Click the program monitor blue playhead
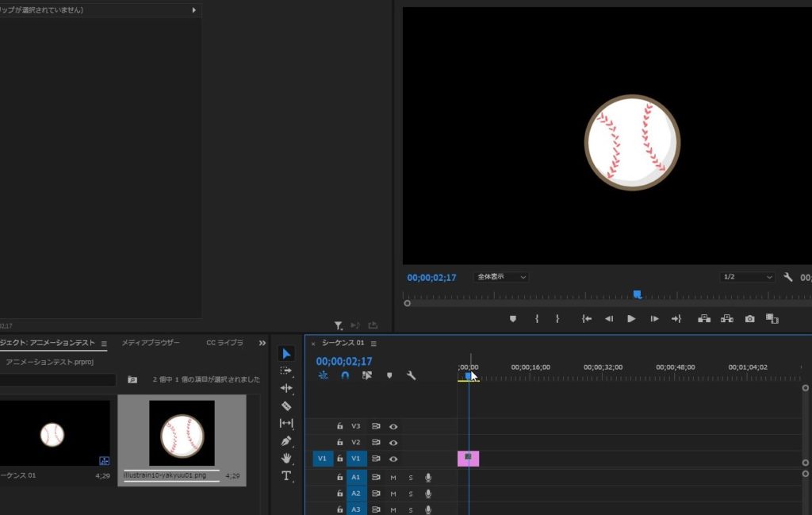Image resolution: width=812 pixels, height=515 pixels. tap(637, 294)
